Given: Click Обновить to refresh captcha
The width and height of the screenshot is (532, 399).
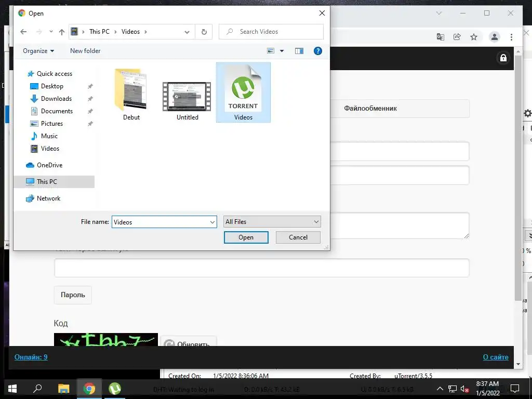Looking at the screenshot, I should click(189, 341).
